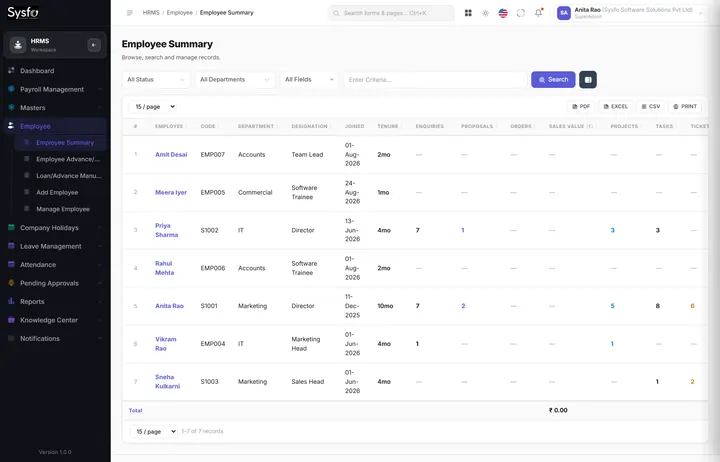Export table as PDF
720x462 pixels.
point(581,107)
